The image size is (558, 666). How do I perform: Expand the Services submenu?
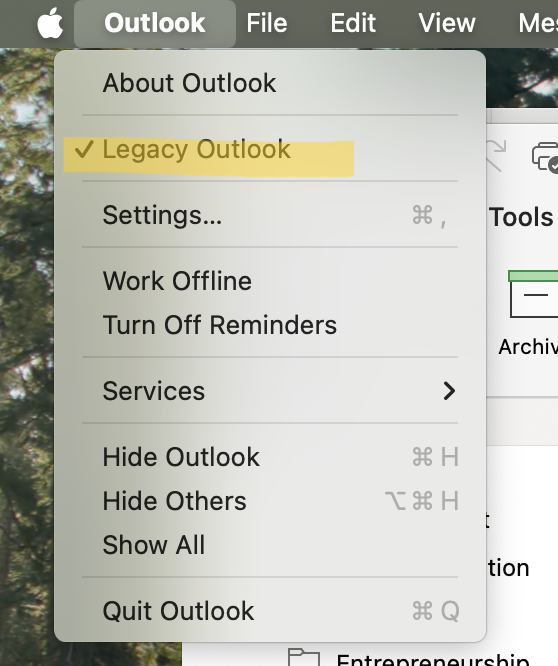tap(270, 391)
